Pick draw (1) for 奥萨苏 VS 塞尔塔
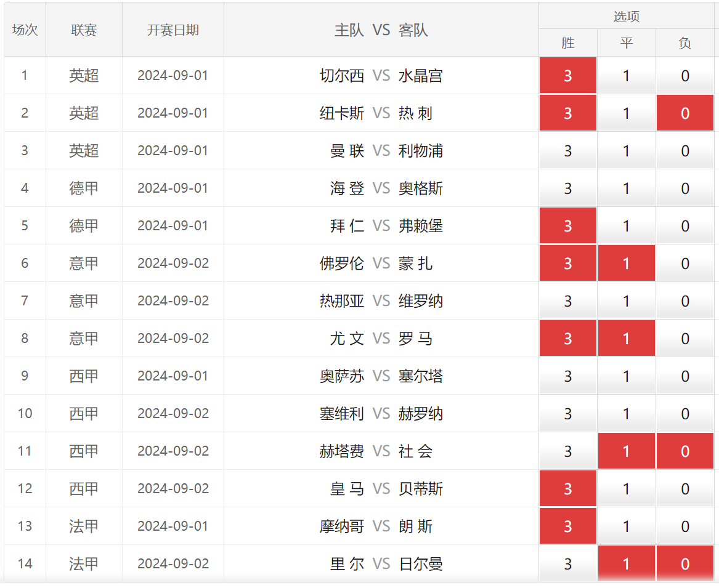 [627, 376]
